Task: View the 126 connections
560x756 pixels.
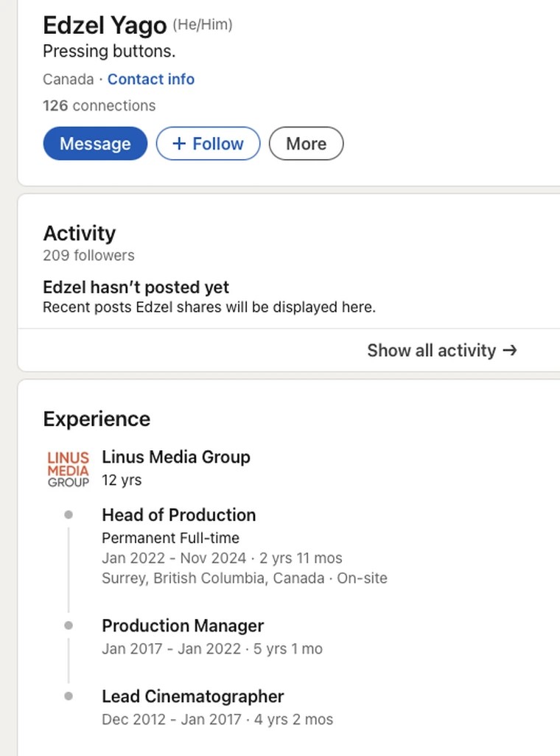Action: pyautogui.click(x=99, y=105)
